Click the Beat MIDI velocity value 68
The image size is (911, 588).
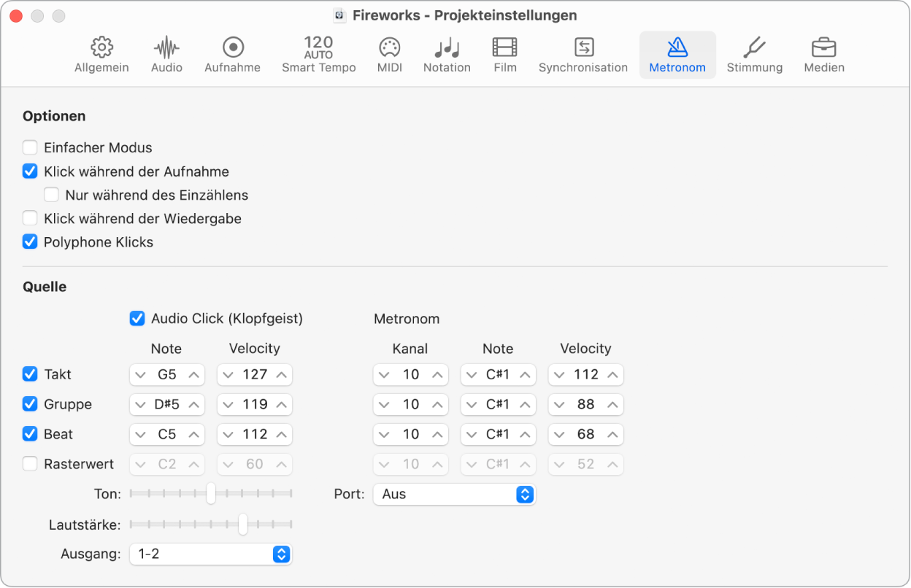tap(585, 435)
